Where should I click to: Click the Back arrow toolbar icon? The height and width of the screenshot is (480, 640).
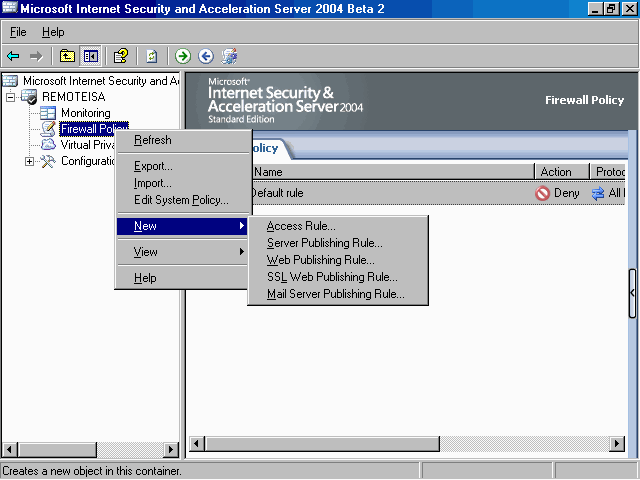point(13,56)
